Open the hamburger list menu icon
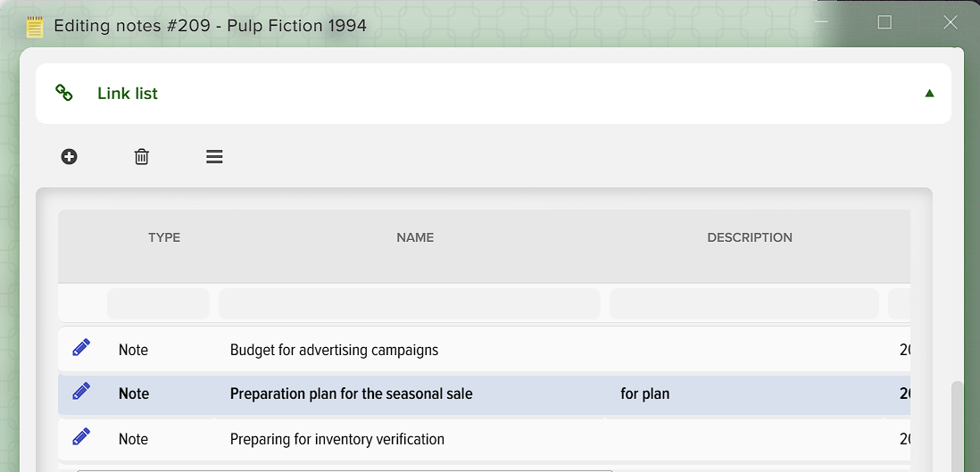Image resolution: width=980 pixels, height=472 pixels. (214, 156)
